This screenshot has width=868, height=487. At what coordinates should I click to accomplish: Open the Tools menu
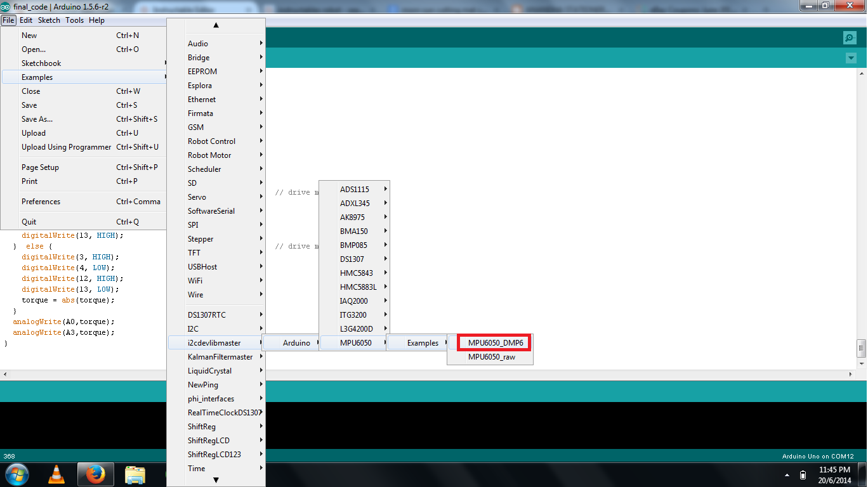coord(74,20)
